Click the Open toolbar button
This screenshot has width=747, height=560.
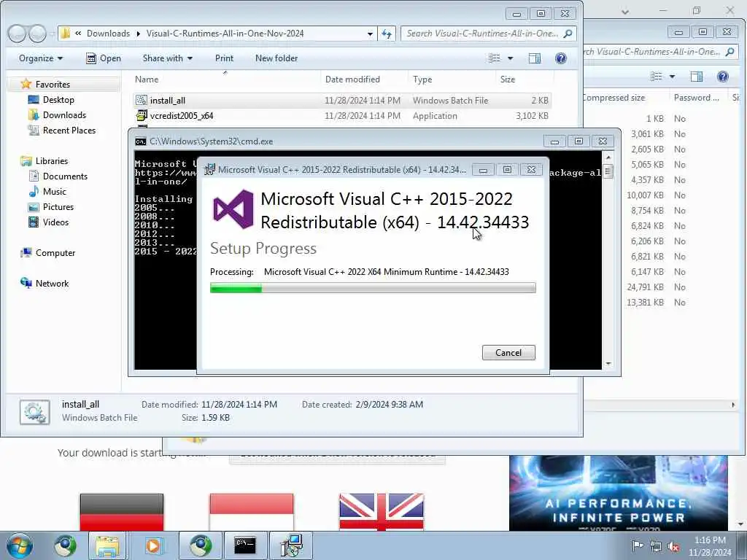coord(104,58)
